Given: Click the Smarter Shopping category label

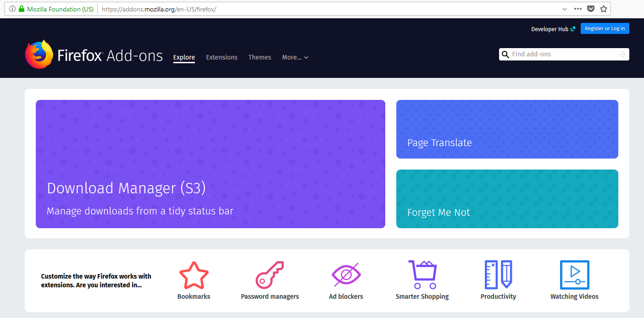Looking at the screenshot, I should (x=422, y=296).
